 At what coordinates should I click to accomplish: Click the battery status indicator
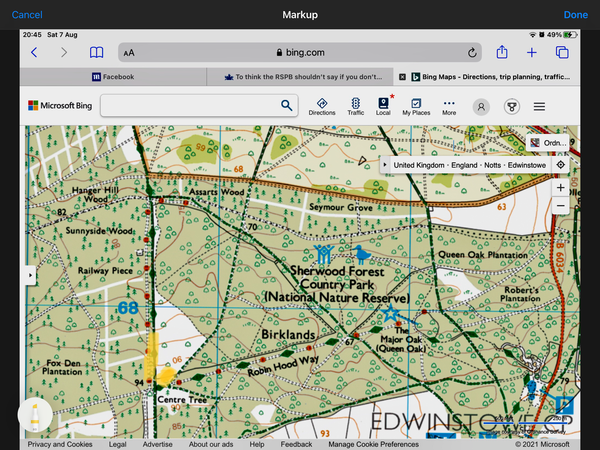click(570, 35)
